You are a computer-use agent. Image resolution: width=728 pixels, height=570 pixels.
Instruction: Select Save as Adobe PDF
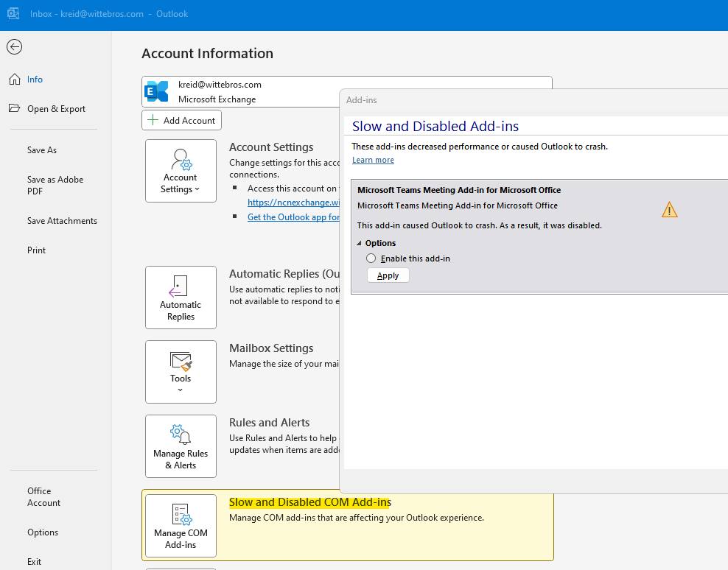tap(55, 185)
